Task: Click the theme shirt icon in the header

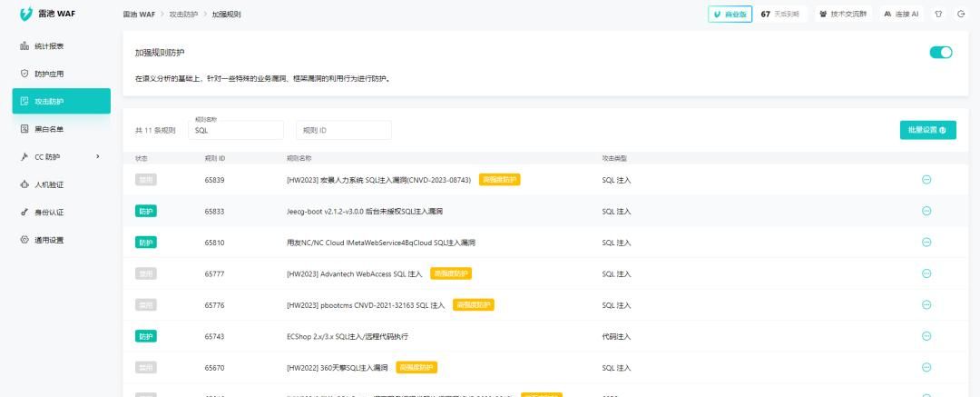Action: 938,14
